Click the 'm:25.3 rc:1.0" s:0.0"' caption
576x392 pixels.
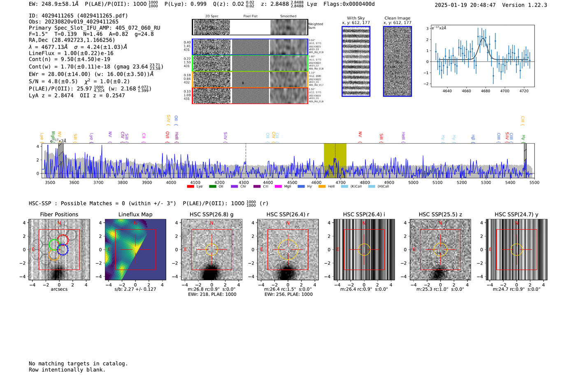440,289
